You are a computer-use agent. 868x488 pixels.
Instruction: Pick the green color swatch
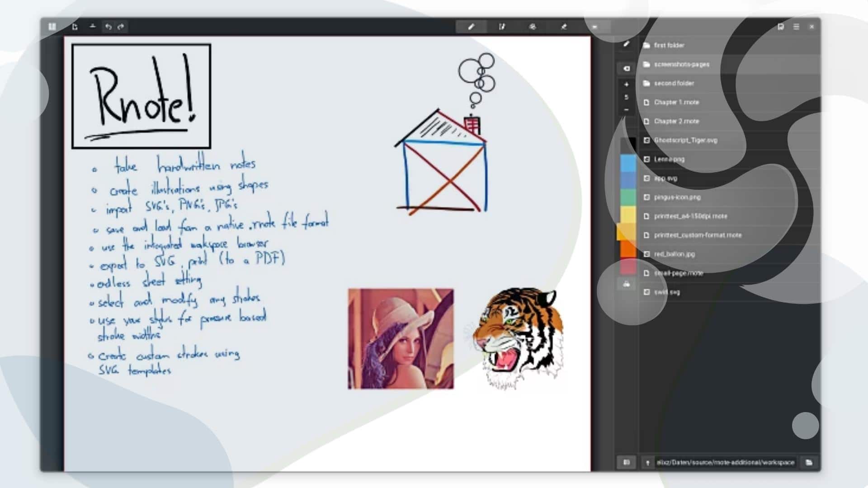628,197
